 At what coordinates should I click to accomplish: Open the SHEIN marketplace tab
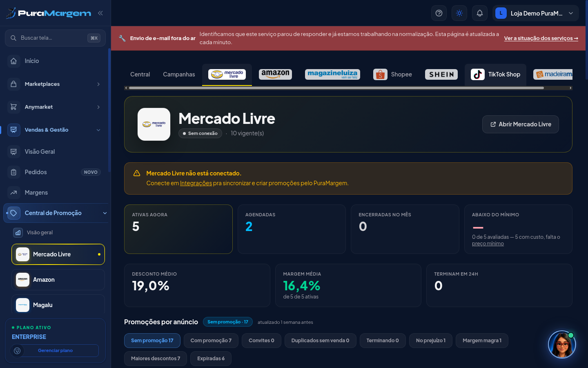441,74
